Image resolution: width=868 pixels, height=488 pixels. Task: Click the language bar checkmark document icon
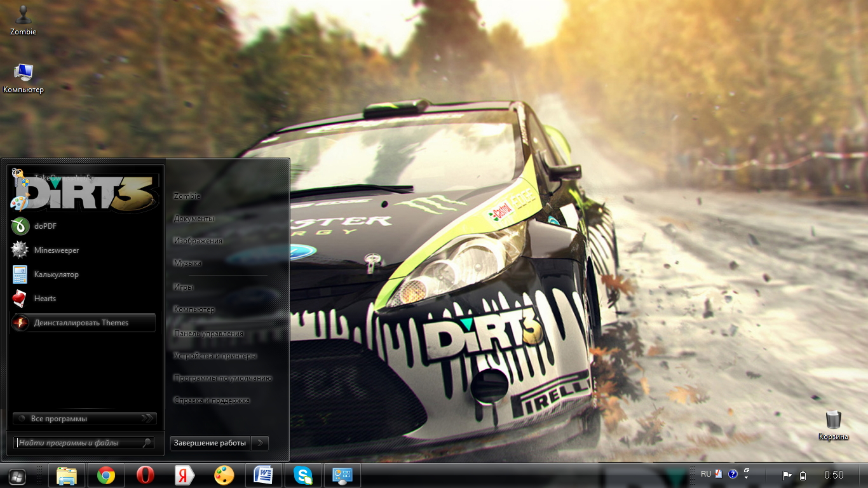click(718, 474)
